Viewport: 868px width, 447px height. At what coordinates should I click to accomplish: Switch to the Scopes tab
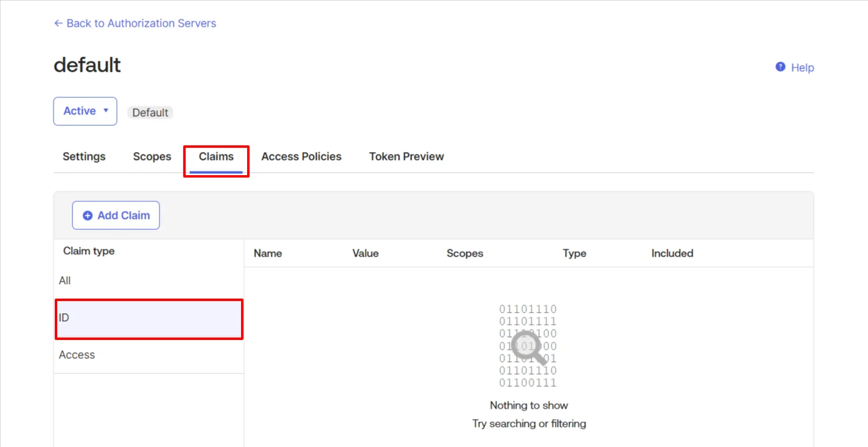152,156
